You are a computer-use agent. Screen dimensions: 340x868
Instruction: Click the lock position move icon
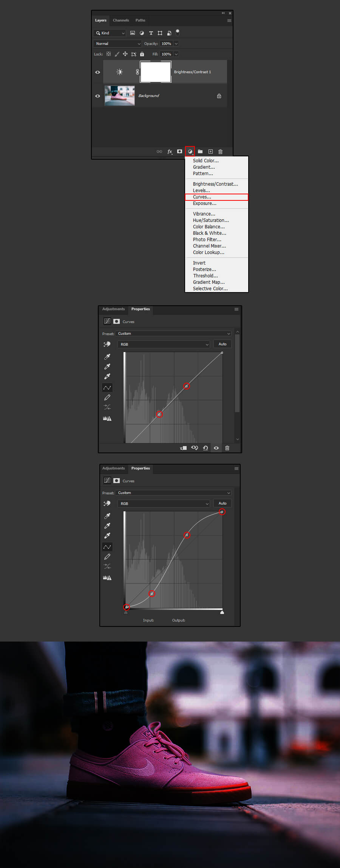[x=125, y=54]
